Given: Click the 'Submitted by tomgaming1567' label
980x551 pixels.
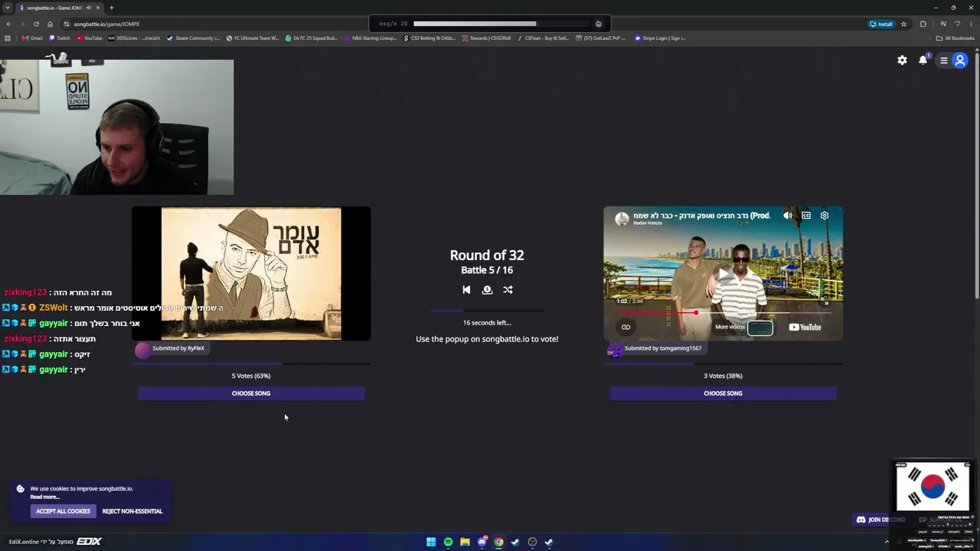Looking at the screenshot, I should 663,348.
